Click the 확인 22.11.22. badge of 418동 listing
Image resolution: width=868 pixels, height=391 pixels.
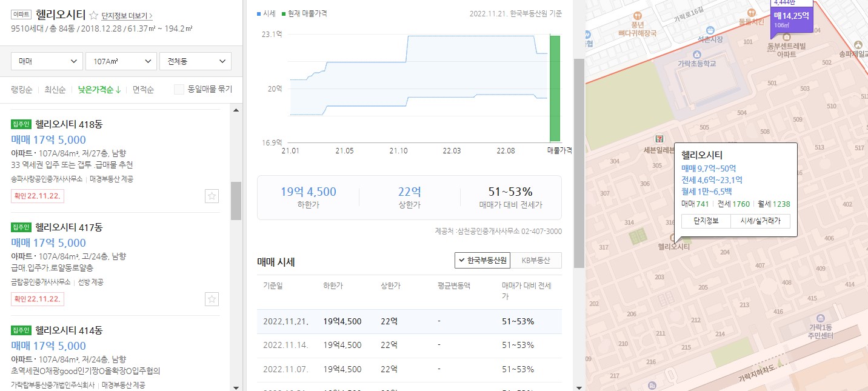(38, 196)
